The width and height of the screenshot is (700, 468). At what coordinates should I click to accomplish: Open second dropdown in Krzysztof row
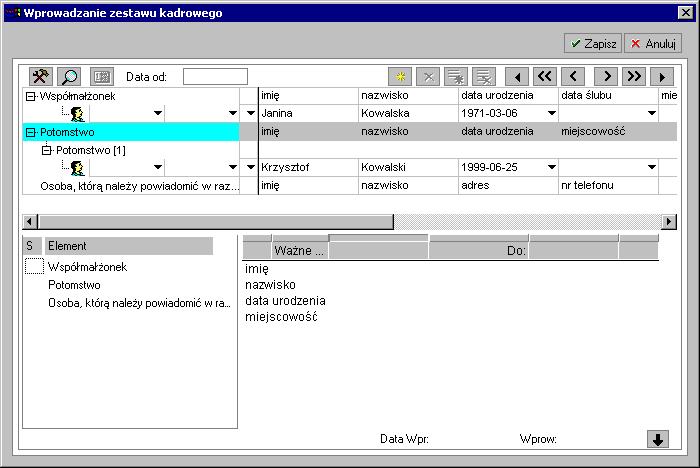(x=233, y=167)
